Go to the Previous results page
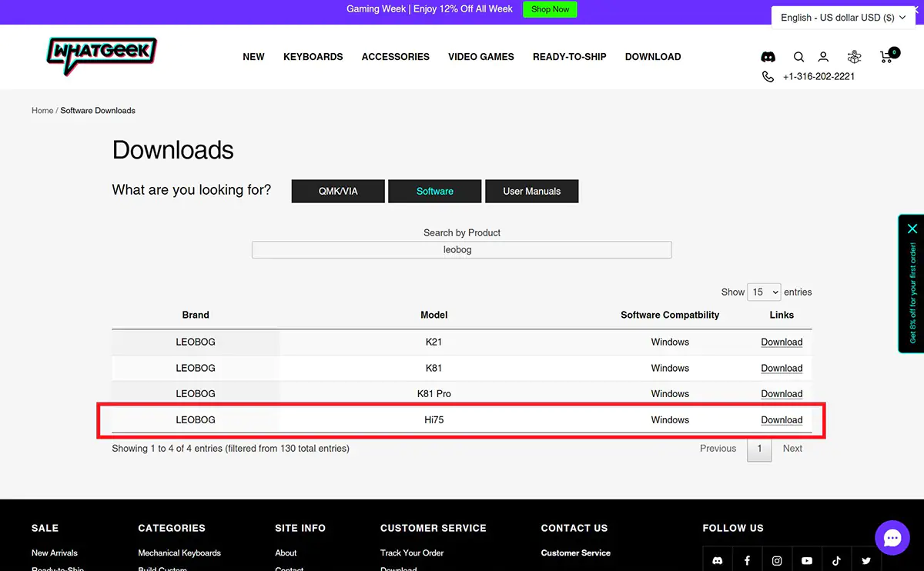This screenshot has height=571, width=924. 718,449
